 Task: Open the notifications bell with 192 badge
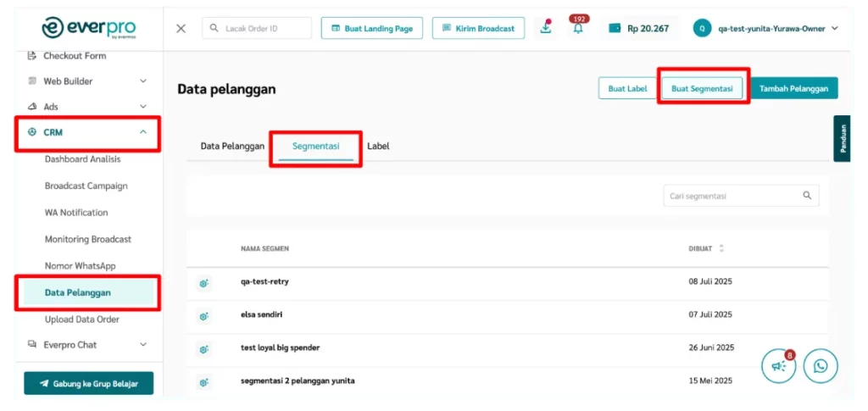[578, 28]
